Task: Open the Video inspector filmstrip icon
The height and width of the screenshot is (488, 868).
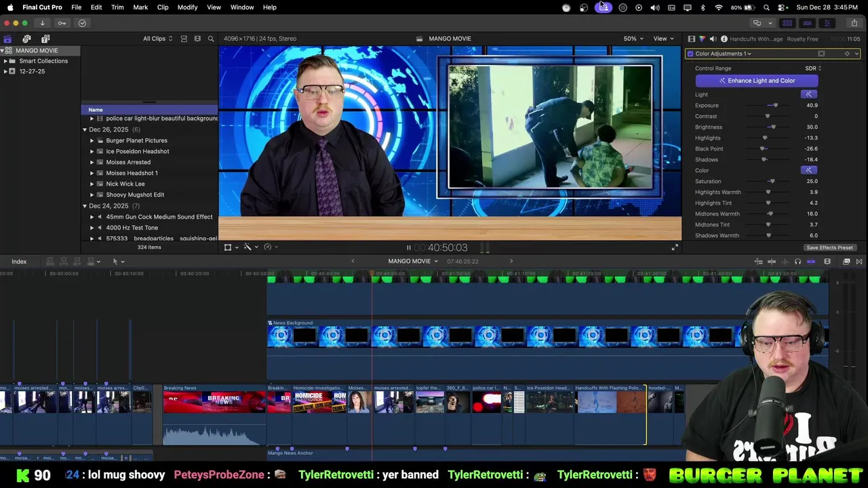Action: 691,39
